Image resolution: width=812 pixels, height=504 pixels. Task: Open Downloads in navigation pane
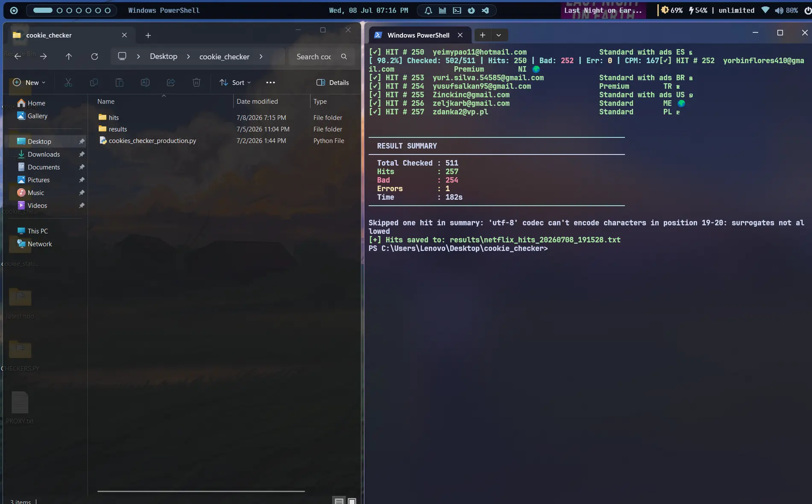coord(44,154)
